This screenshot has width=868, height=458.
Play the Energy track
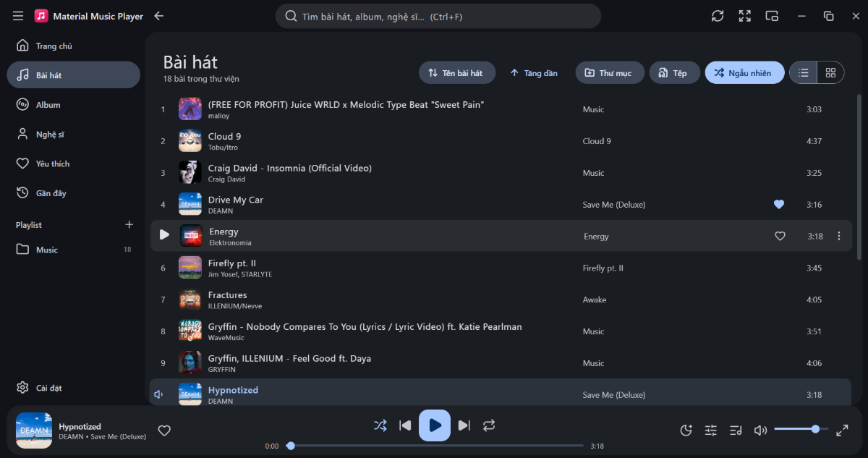pos(164,235)
